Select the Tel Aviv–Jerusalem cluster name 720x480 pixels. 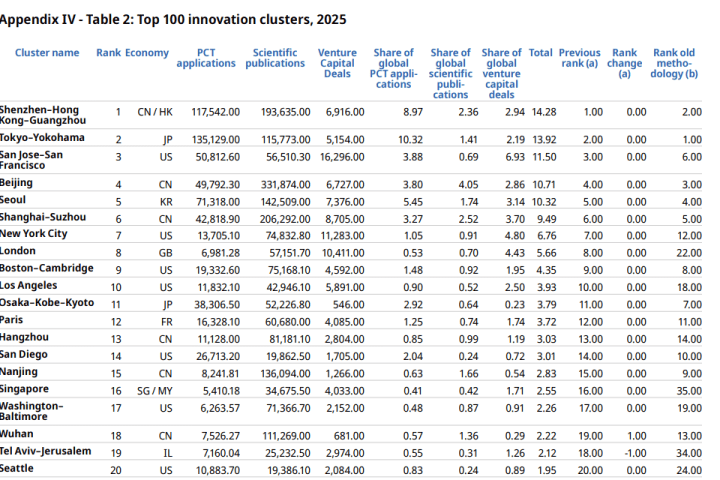46,452
